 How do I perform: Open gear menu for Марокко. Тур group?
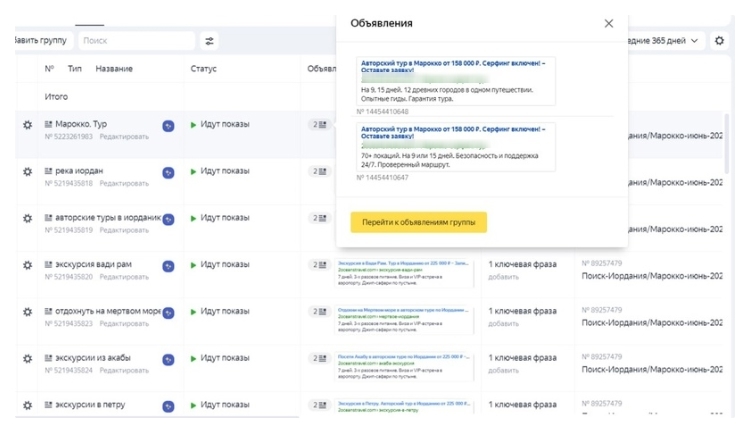point(28,125)
